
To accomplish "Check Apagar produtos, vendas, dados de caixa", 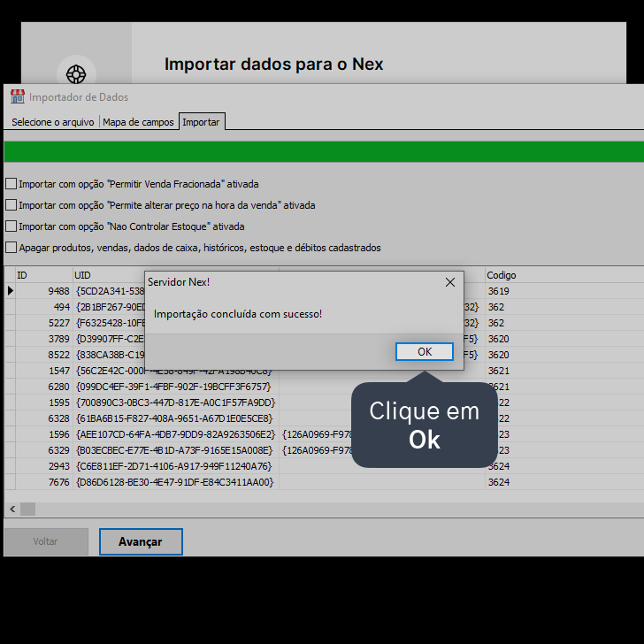I will (11, 248).
